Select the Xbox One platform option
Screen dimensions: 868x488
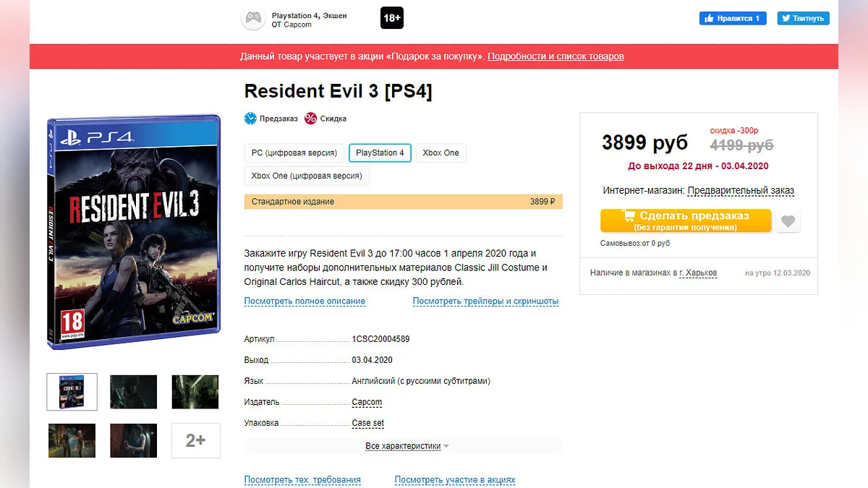(441, 153)
